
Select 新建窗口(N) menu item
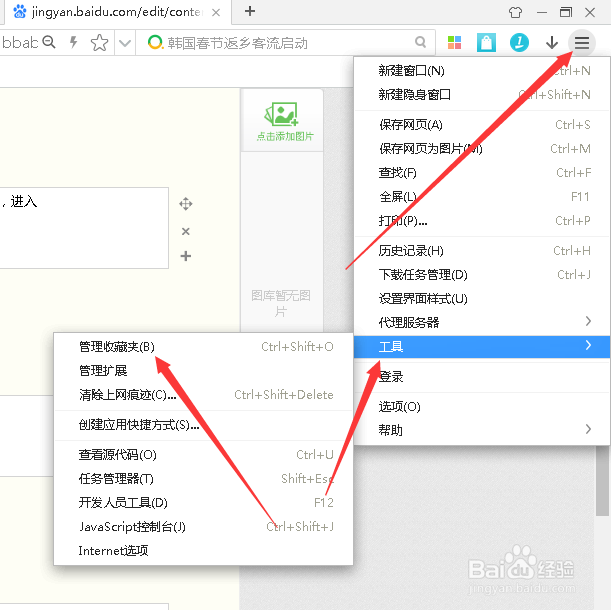pyautogui.click(x=482, y=71)
